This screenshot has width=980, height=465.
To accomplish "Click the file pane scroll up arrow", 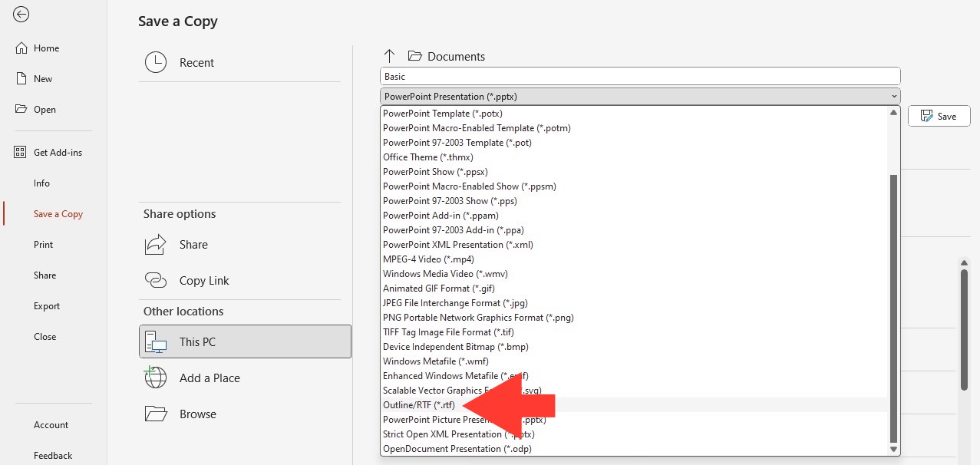I will click(965, 263).
